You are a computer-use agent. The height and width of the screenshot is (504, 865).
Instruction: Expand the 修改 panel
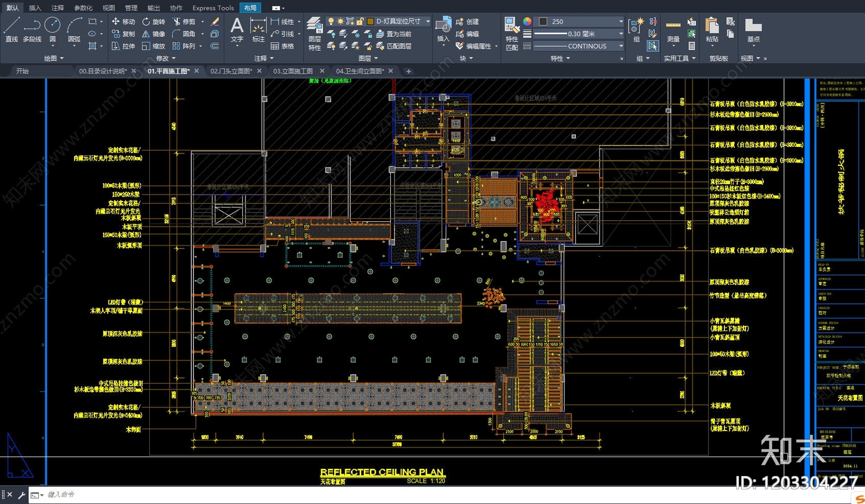166,58
